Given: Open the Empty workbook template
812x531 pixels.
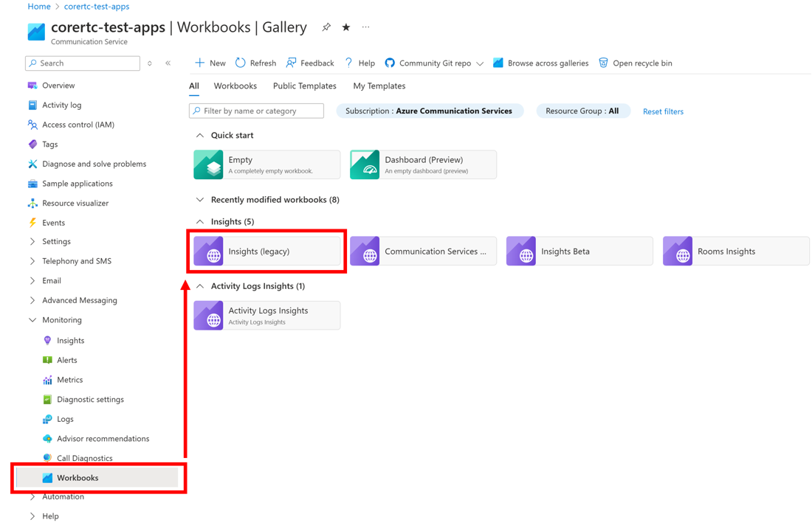Looking at the screenshot, I should click(x=266, y=164).
